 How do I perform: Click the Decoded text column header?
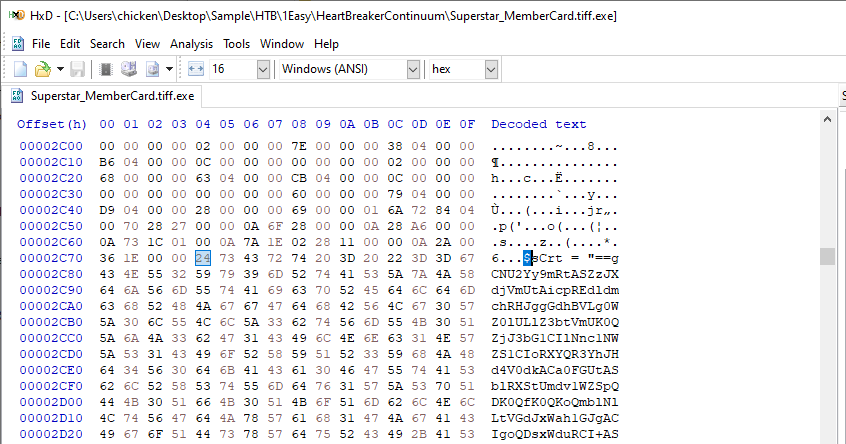538,124
